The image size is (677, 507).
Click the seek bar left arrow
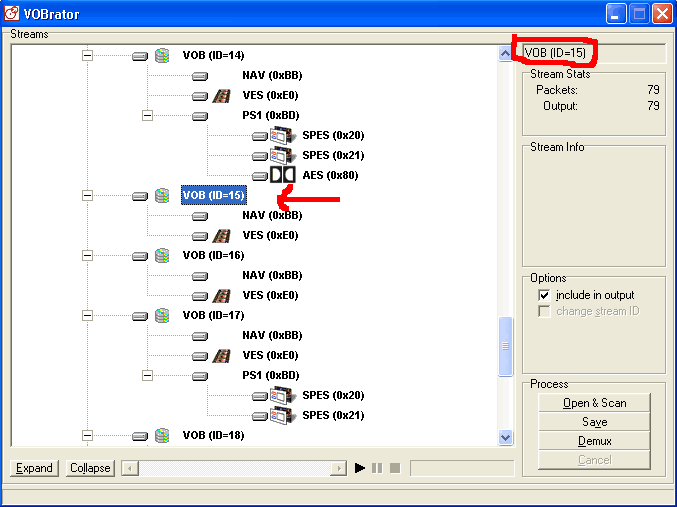pyautogui.click(x=130, y=468)
